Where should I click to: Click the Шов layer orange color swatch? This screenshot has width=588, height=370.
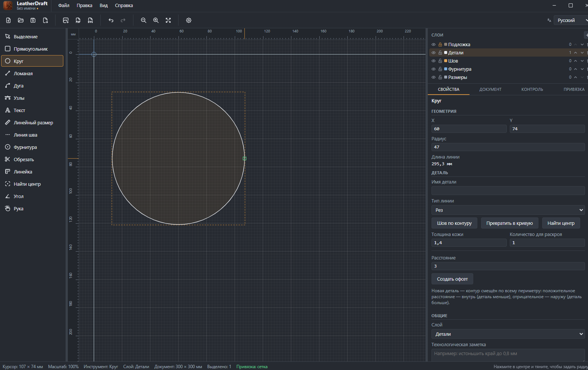446,61
